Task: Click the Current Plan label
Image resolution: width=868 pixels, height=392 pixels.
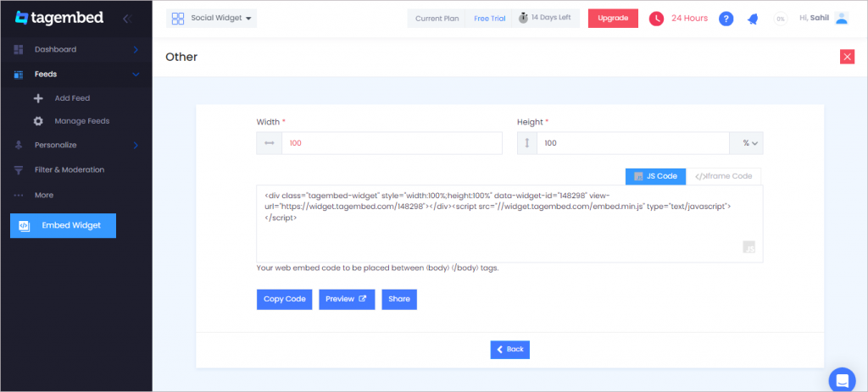Action: click(437, 19)
